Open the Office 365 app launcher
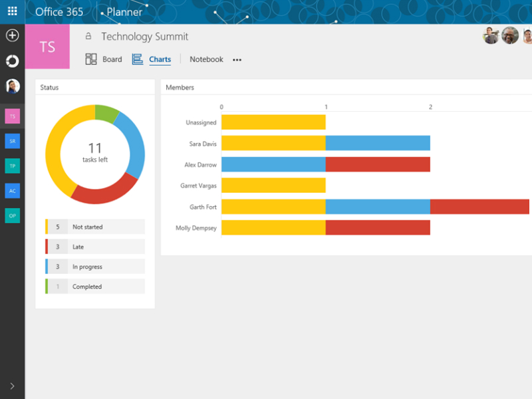This screenshot has width=532, height=399. (x=12, y=11)
